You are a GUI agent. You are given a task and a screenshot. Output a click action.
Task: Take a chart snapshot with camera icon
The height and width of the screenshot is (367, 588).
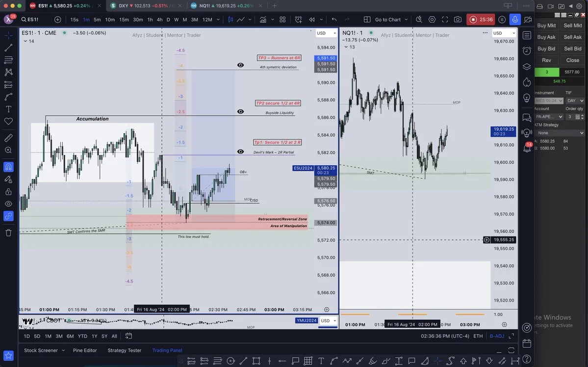458,20
